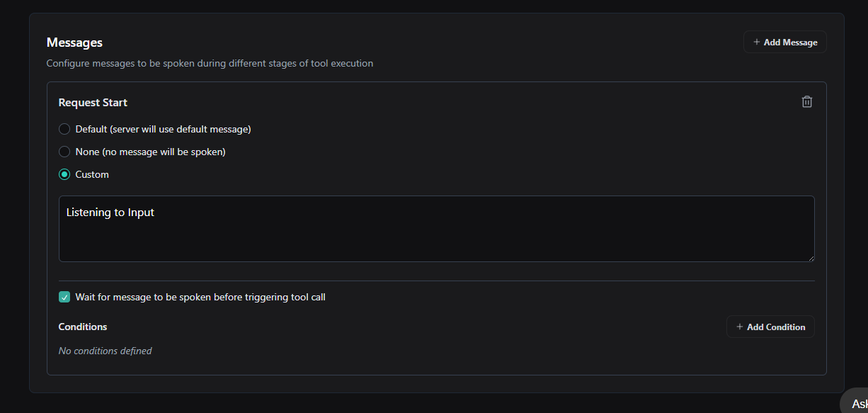Screen dimensions: 868x413
Task: Click the 'Custom' option label text
Action: click(x=92, y=174)
